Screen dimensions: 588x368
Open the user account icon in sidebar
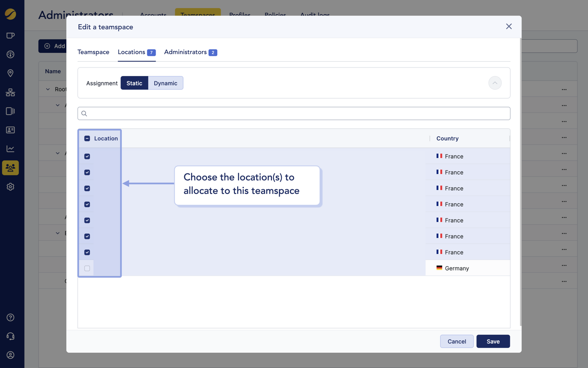[11, 355]
